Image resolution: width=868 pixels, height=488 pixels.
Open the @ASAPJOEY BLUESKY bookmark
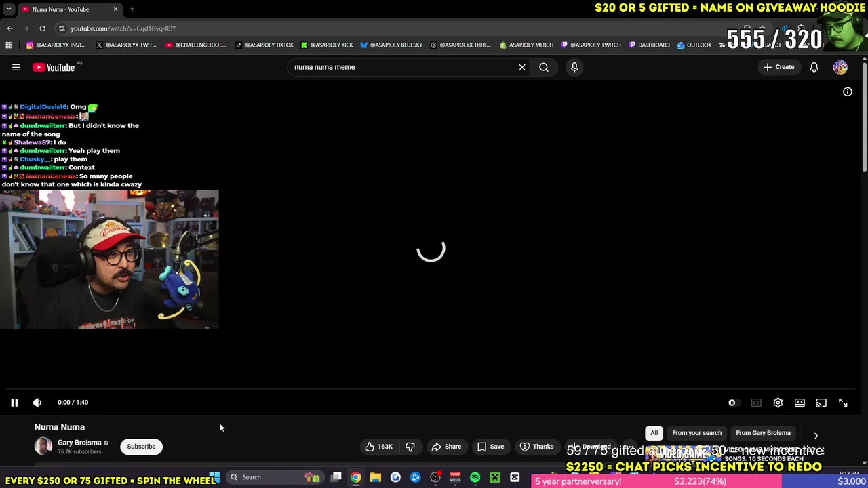point(392,45)
